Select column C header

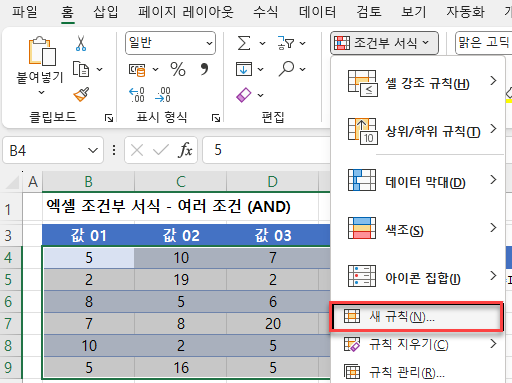click(x=180, y=182)
